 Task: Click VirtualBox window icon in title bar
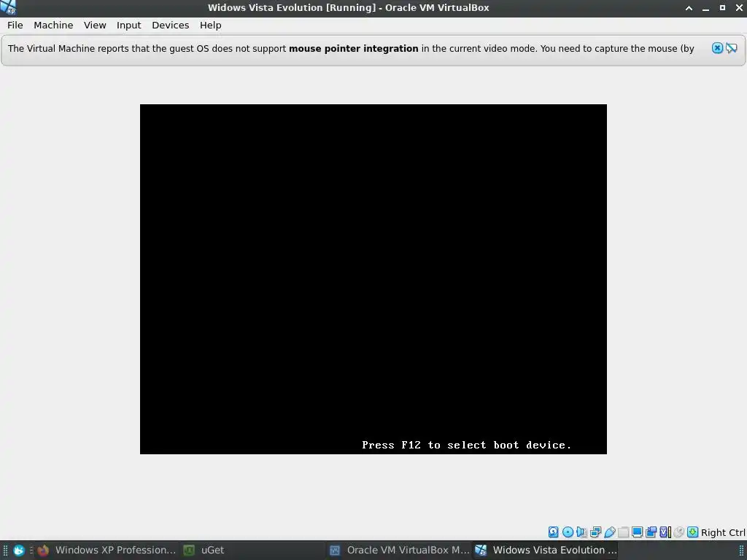[x=8, y=7]
